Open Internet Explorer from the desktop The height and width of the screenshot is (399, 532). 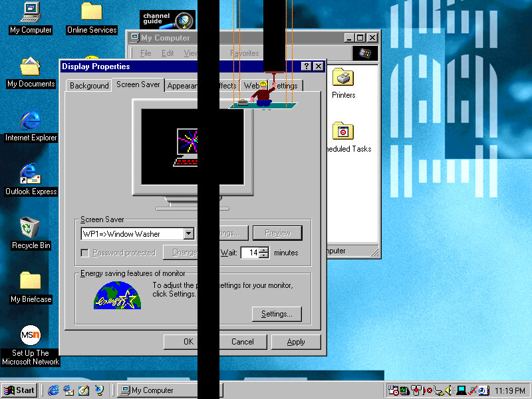coord(30,120)
